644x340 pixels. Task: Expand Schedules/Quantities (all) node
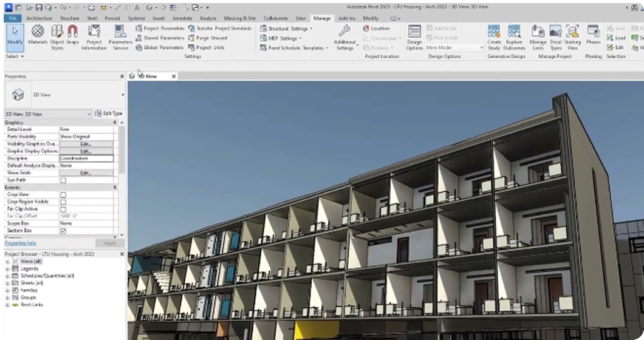point(7,276)
